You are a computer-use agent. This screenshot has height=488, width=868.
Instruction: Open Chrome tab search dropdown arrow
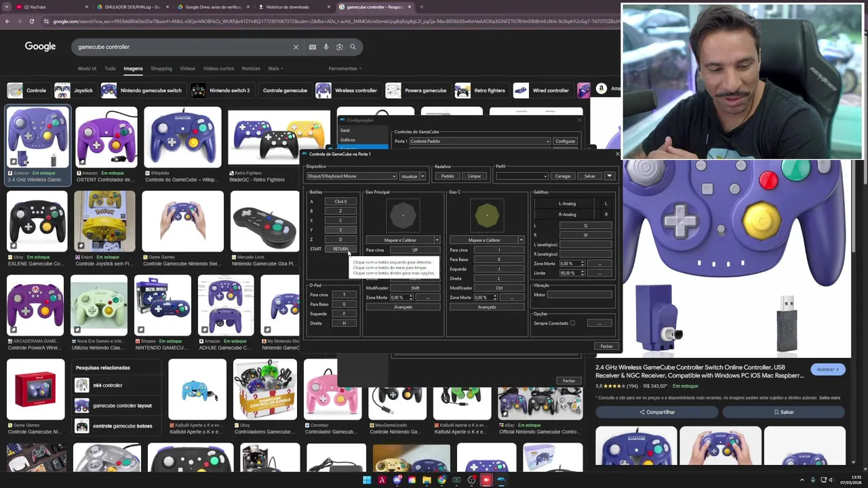[x=7, y=7]
